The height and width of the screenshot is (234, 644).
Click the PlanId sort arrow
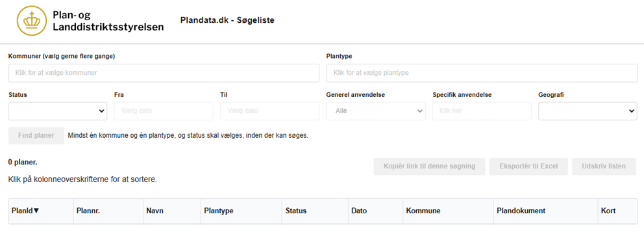36,211
